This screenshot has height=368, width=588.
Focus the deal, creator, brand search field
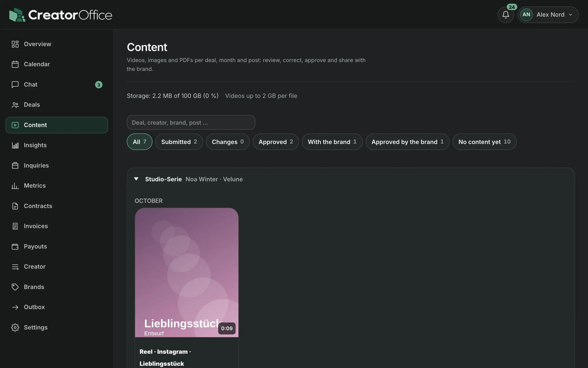coord(191,122)
